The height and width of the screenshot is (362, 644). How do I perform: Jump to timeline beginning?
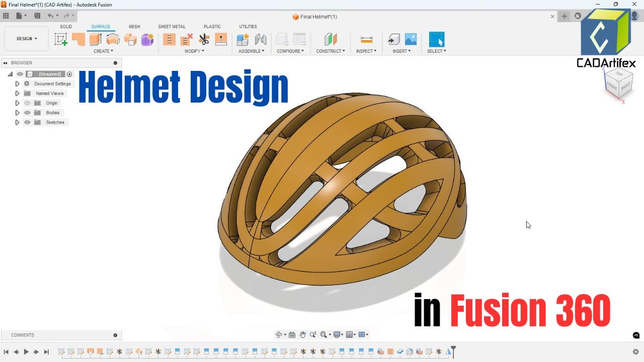[6, 352]
